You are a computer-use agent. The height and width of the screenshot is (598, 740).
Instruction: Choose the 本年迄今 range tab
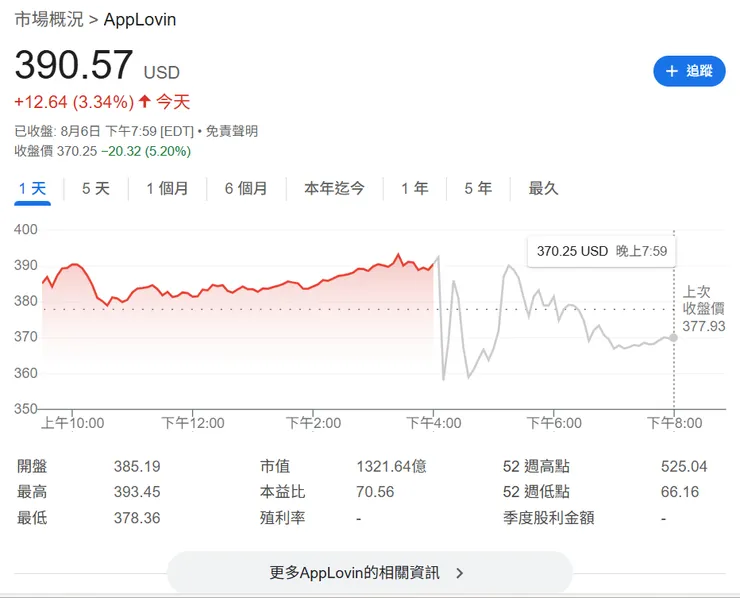click(335, 189)
